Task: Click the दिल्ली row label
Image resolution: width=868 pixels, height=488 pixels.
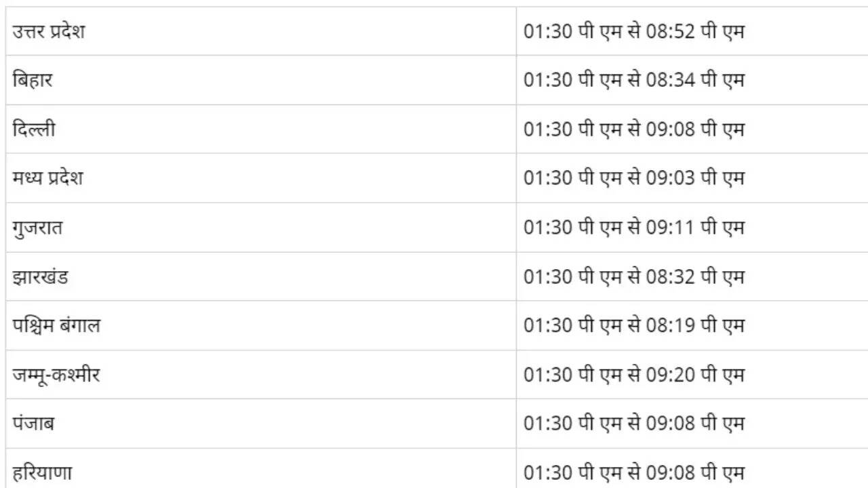Action: click(x=34, y=129)
